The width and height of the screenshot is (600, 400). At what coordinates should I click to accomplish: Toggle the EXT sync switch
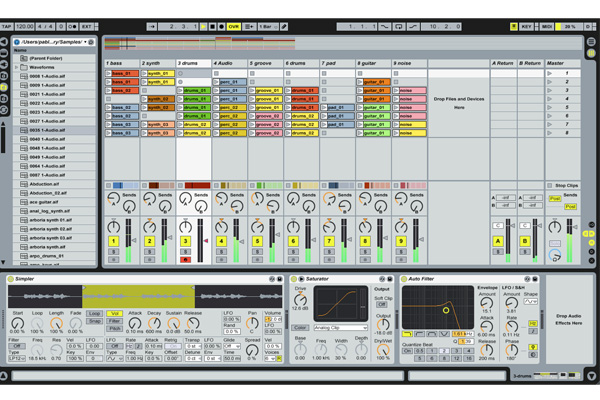86,26
